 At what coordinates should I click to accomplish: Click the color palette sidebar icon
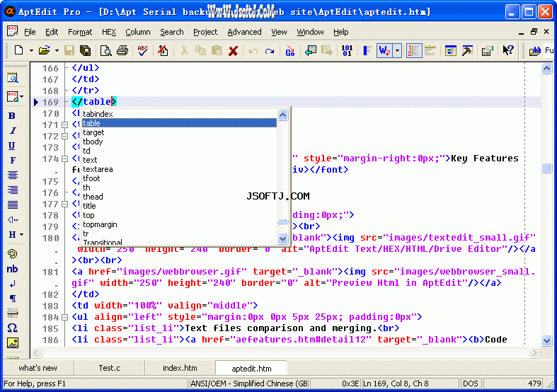pyautogui.click(x=13, y=253)
